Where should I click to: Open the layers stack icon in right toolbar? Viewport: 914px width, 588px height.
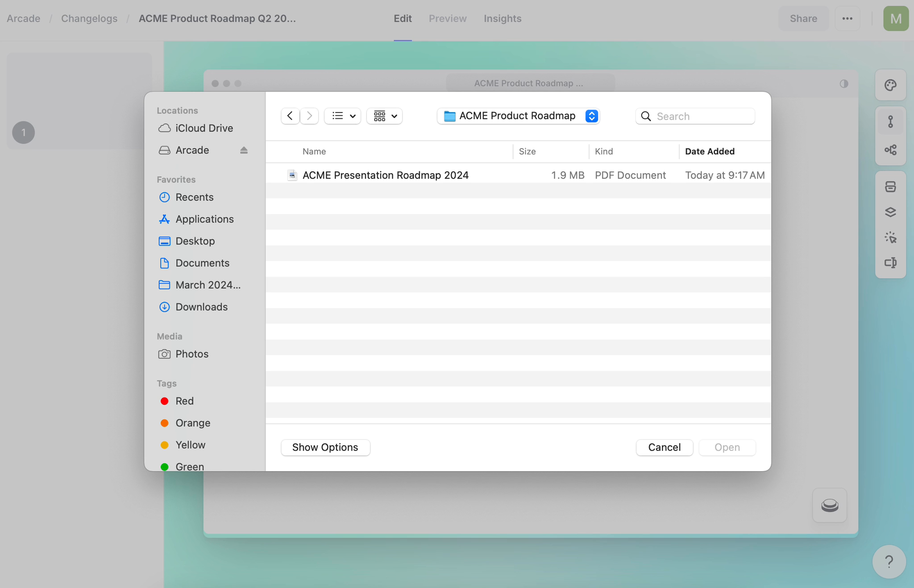point(890,212)
